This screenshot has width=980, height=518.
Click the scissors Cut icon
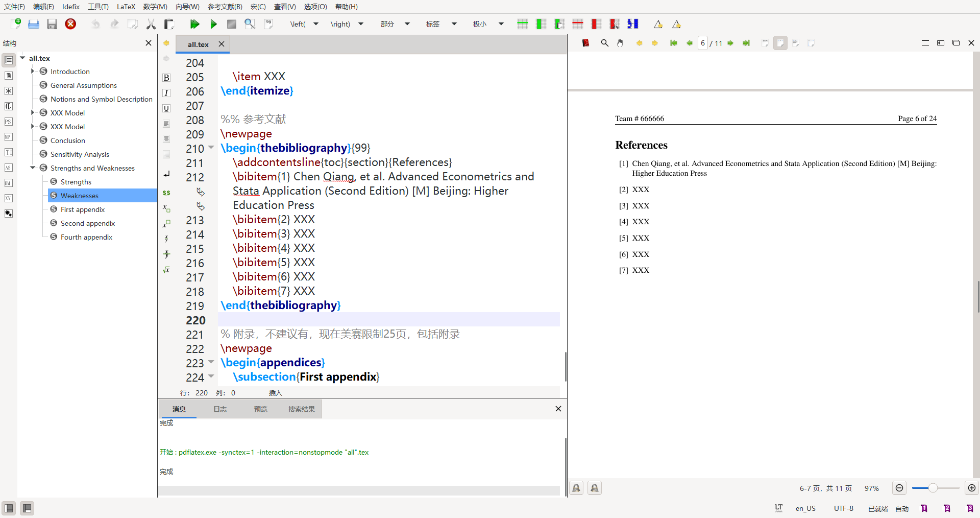point(151,24)
